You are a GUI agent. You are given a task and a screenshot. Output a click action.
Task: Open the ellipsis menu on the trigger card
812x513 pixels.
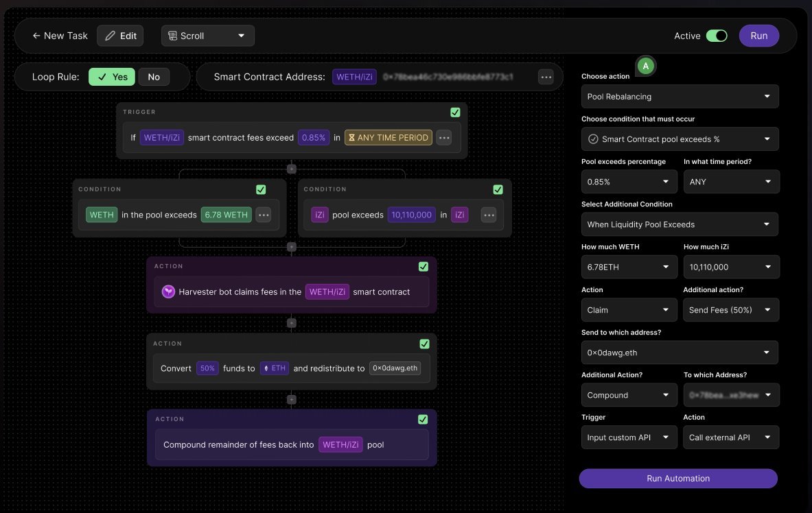pos(444,137)
